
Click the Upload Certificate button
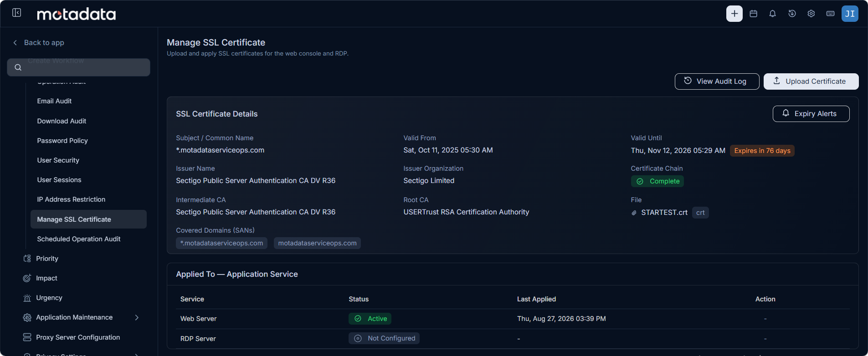pyautogui.click(x=811, y=81)
